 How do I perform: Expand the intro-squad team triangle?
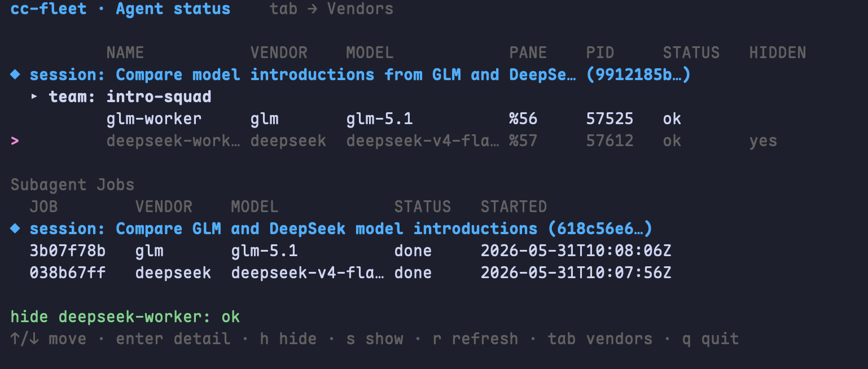34,96
